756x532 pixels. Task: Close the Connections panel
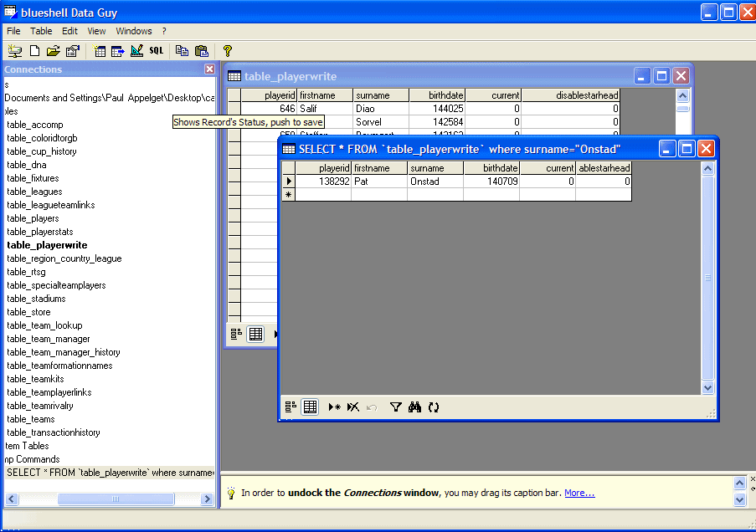point(209,69)
